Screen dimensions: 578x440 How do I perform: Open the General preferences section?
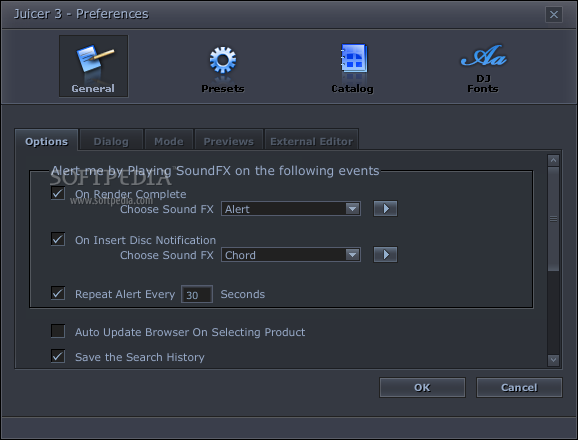94,66
